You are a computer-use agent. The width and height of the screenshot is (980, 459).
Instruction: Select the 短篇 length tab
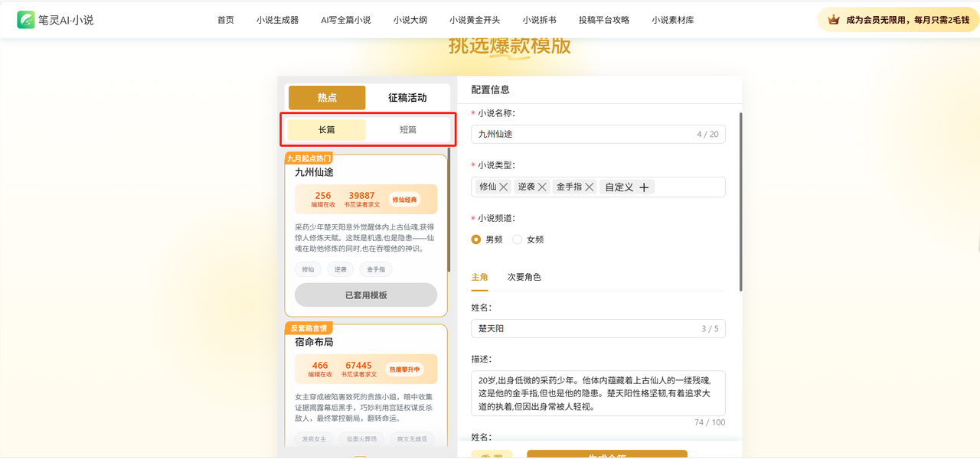pos(408,130)
